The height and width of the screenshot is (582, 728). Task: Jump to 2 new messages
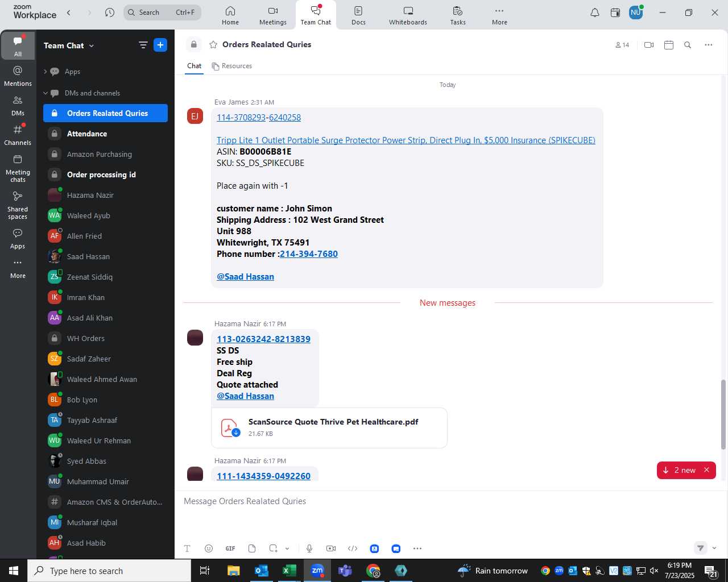(x=679, y=470)
